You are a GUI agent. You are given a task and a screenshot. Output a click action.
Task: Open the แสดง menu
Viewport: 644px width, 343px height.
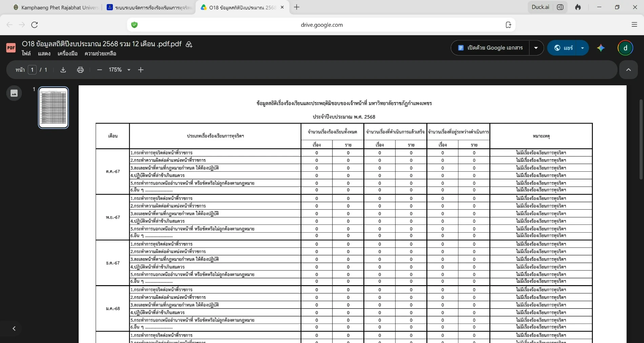click(x=44, y=53)
